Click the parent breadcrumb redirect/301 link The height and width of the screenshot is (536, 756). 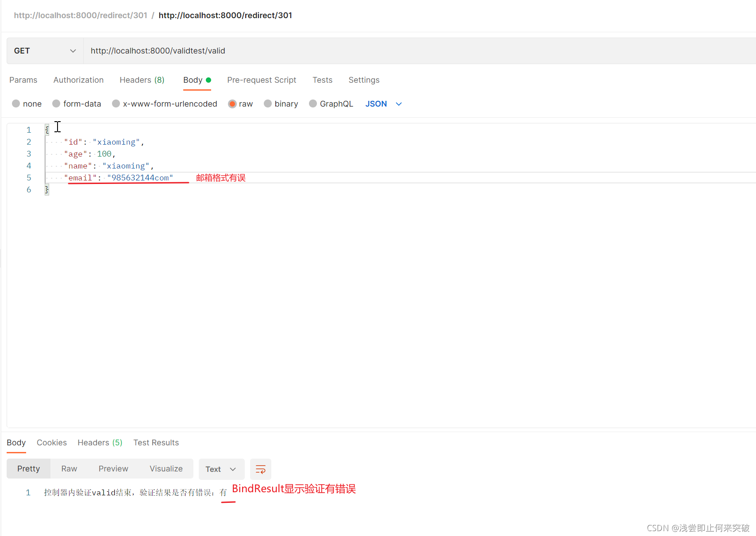point(81,15)
